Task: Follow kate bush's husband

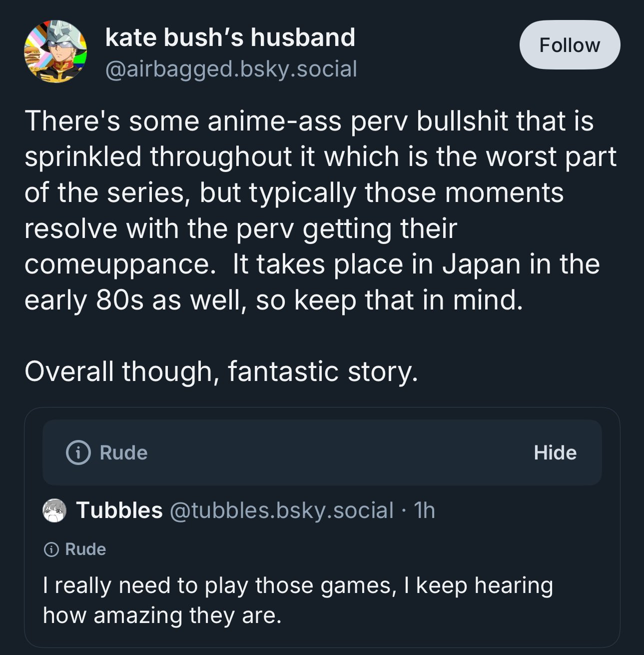Action: 570,45
